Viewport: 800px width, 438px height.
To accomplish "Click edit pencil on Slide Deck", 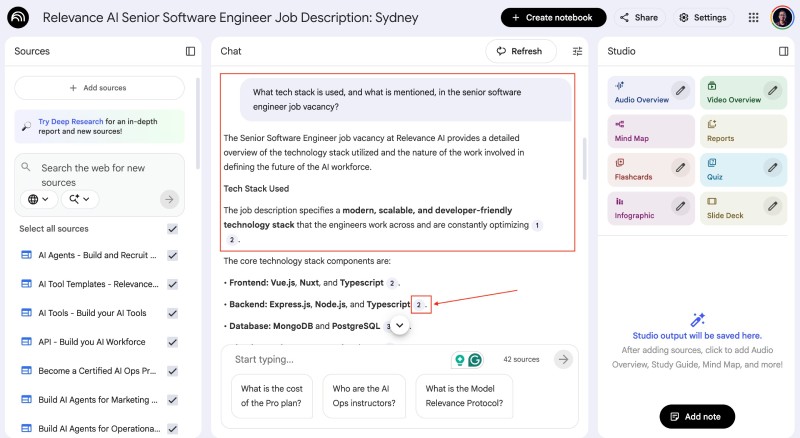I will 771,206.
